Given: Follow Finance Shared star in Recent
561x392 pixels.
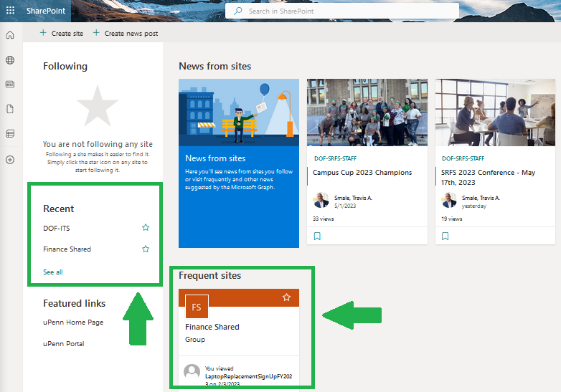Looking at the screenshot, I should [x=146, y=249].
